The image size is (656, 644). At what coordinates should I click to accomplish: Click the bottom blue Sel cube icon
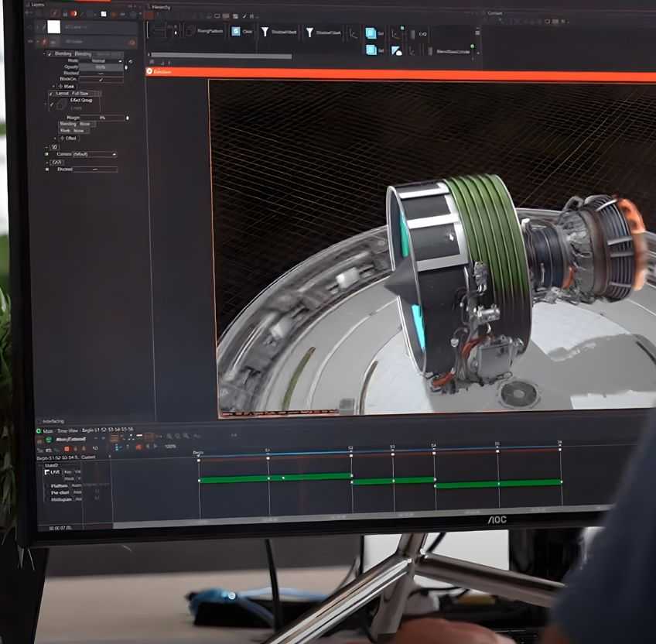coord(371,51)
